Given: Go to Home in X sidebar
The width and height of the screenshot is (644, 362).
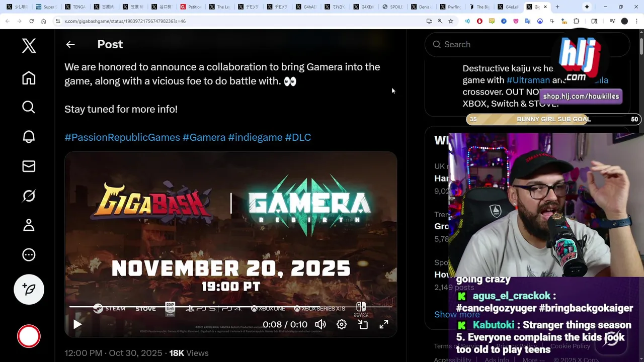Looking at the screenshot, I should click(x=29, y=78).
